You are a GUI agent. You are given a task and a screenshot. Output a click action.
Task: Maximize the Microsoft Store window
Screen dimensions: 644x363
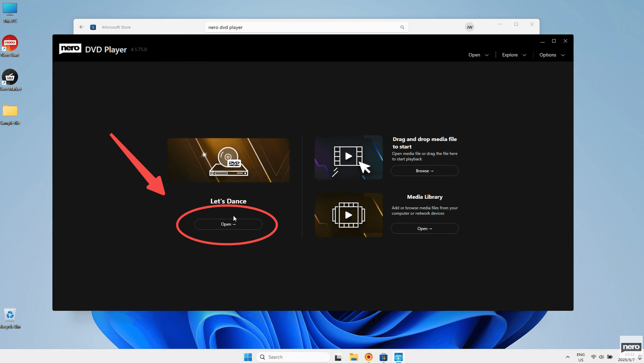click(x=516, y=24)
